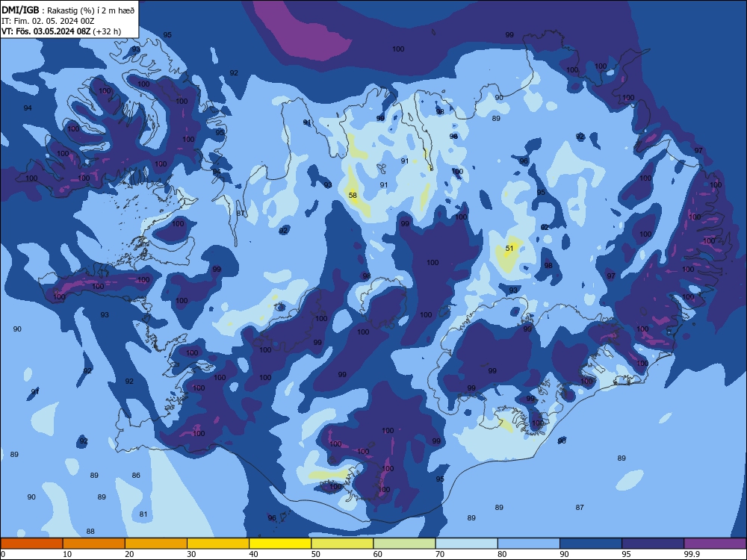
Task: Click the pale blue 70–80 legend swatch
Action: pyautogui.click(x=467, y=544)
